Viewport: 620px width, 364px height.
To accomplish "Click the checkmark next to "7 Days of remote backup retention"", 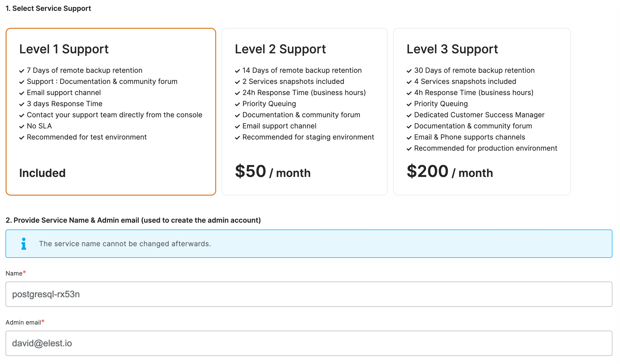I will tap(22, 71).
